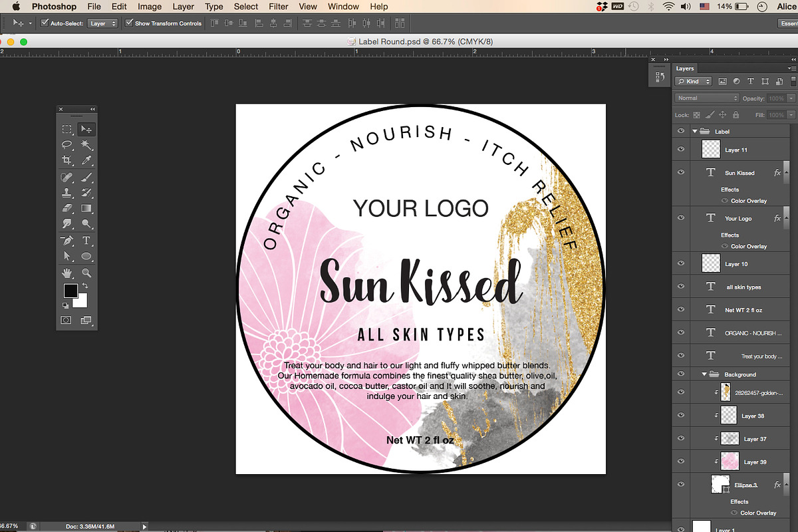Hide Layer 10 visibility
798x532 pixels.
pos(680,263)
